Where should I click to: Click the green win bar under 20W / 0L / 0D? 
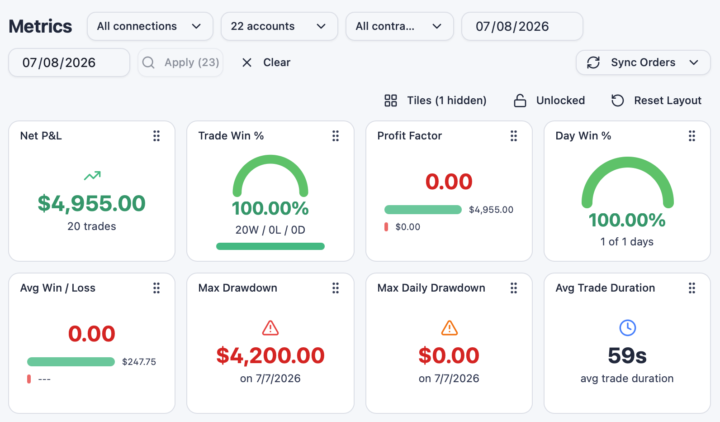tap(270, 247)
